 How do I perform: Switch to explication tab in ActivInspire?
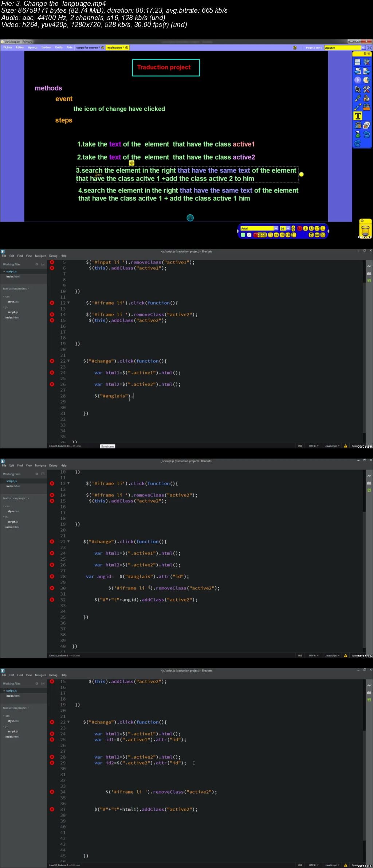117,48
